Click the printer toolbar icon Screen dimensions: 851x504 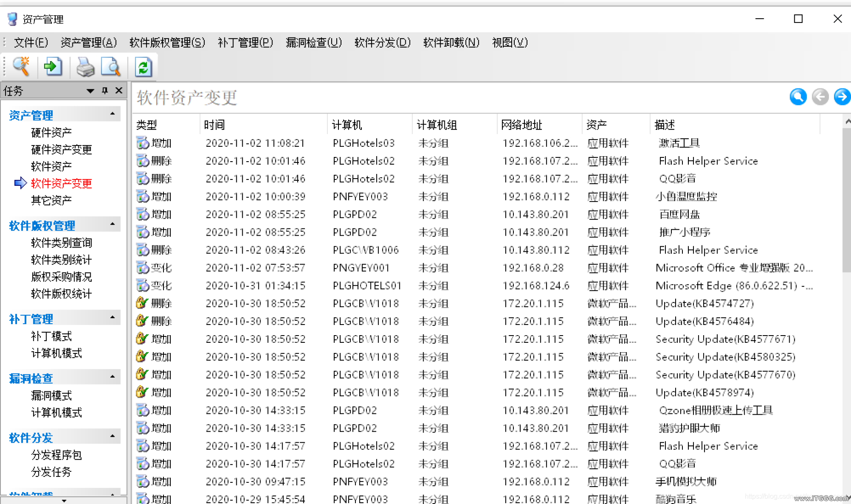[x=86, y=67]
